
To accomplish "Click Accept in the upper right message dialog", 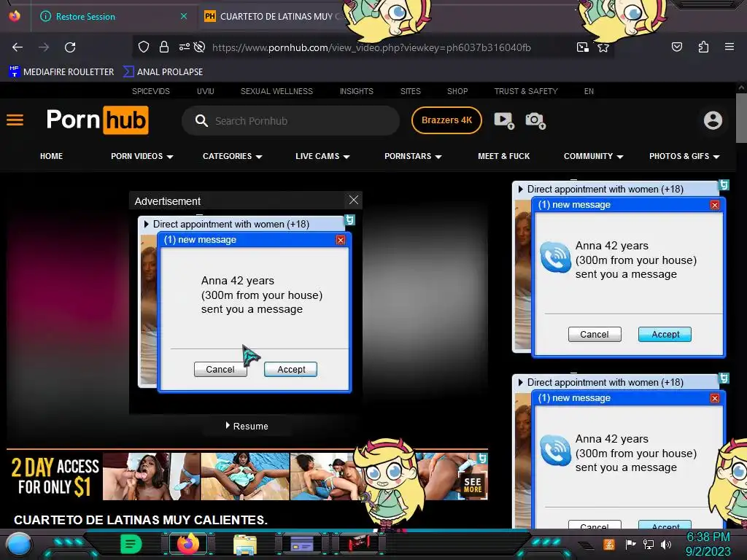I will point(665,334).
